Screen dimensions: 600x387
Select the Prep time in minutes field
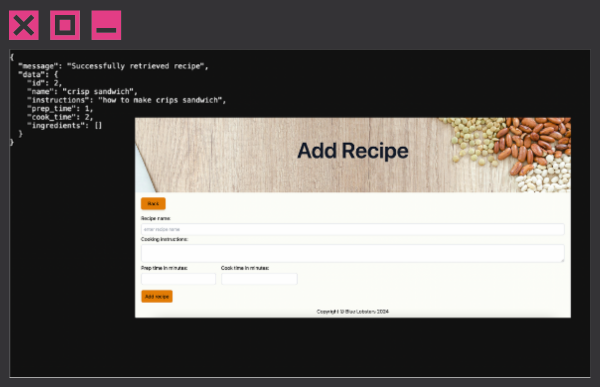coord(178,279)
